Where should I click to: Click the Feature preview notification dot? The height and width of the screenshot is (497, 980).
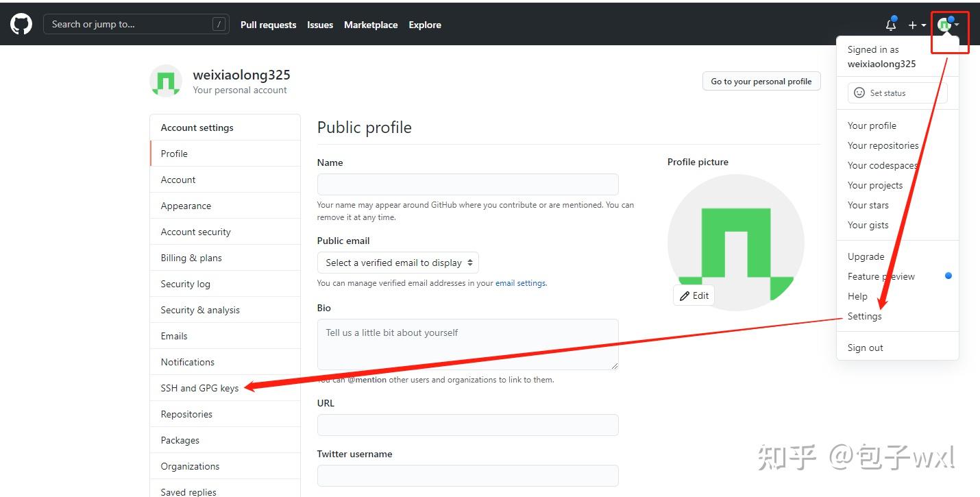coord(948,276)
